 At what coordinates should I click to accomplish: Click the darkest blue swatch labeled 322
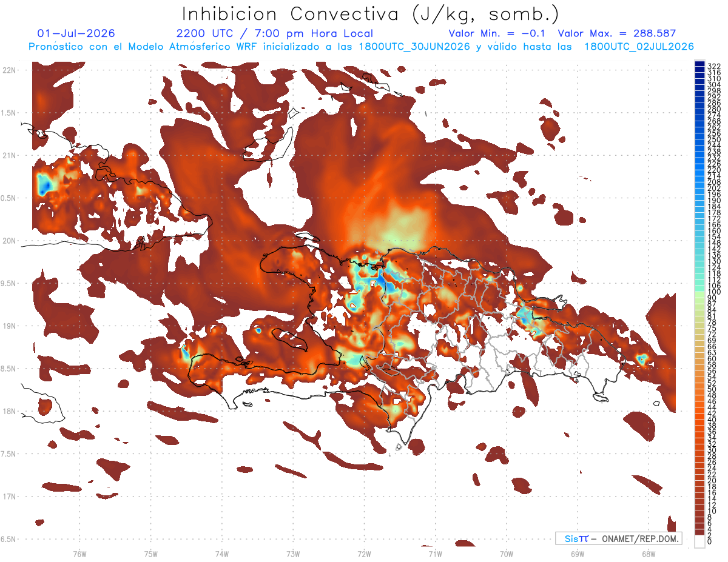700,65
